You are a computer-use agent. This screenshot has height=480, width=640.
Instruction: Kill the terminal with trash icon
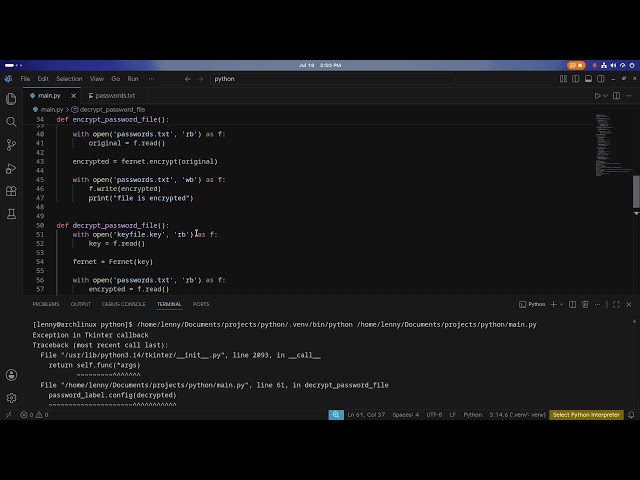click(585, 304)
